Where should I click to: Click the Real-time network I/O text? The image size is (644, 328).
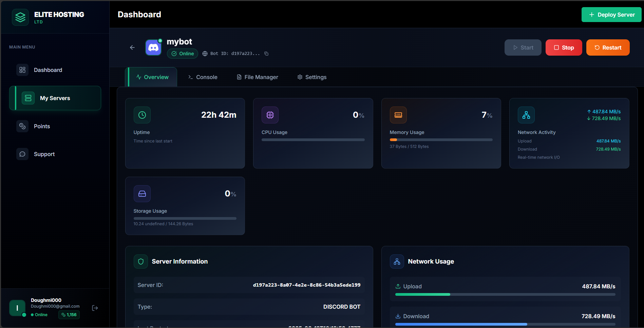click(x=539, y=157)
